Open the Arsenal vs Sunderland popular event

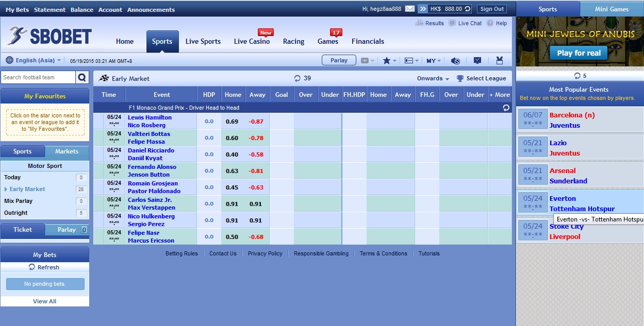click(x=580, y=176)
